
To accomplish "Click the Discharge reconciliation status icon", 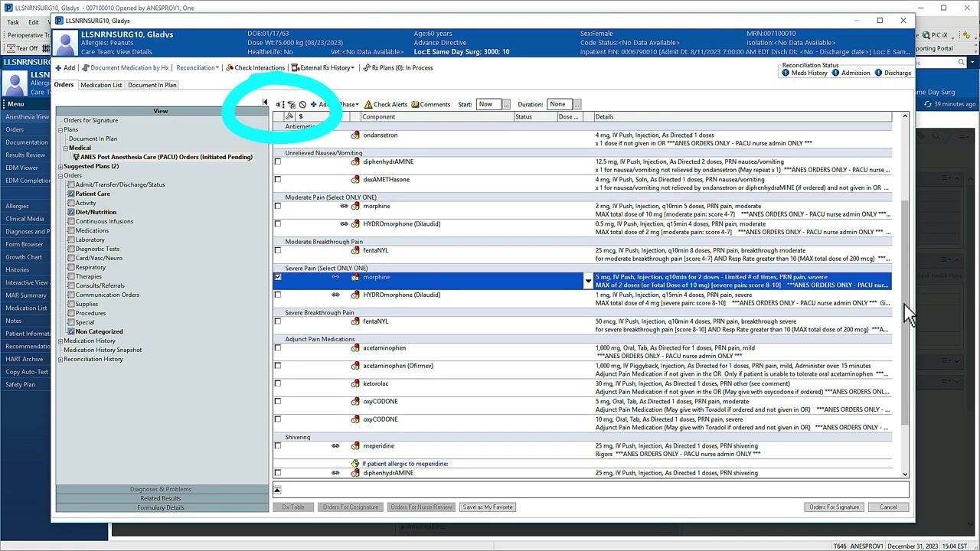I will pyautogui.click(x=879, y=73).
